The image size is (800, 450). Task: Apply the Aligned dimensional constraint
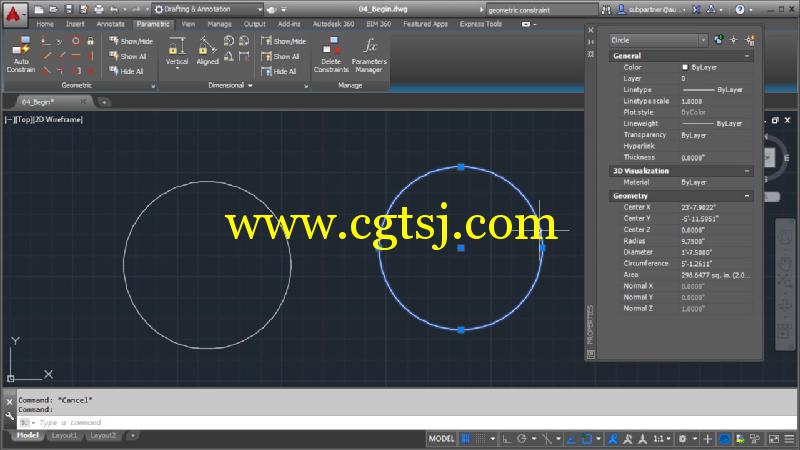[x=207, y=51]
